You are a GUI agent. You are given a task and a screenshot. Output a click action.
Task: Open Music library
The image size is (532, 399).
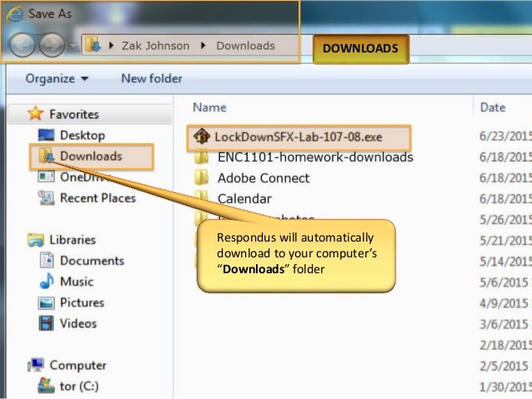[77, 282]
